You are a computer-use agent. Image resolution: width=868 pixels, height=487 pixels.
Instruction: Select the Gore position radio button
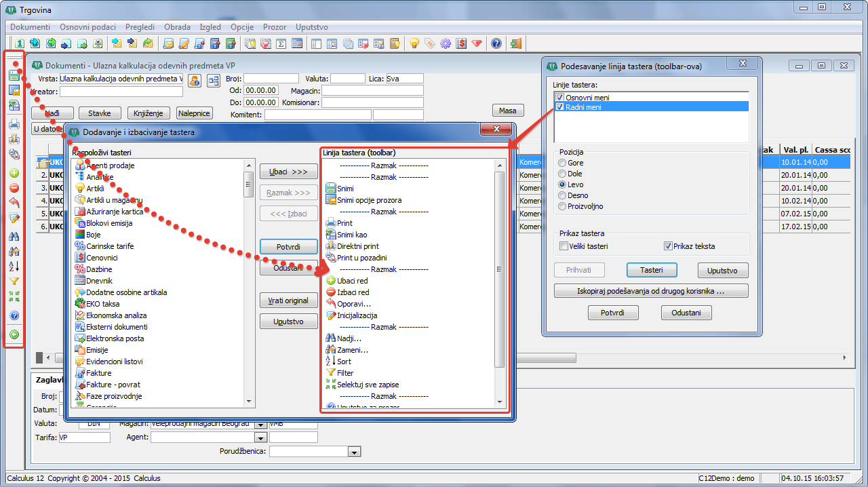click(x=561, y=163)
